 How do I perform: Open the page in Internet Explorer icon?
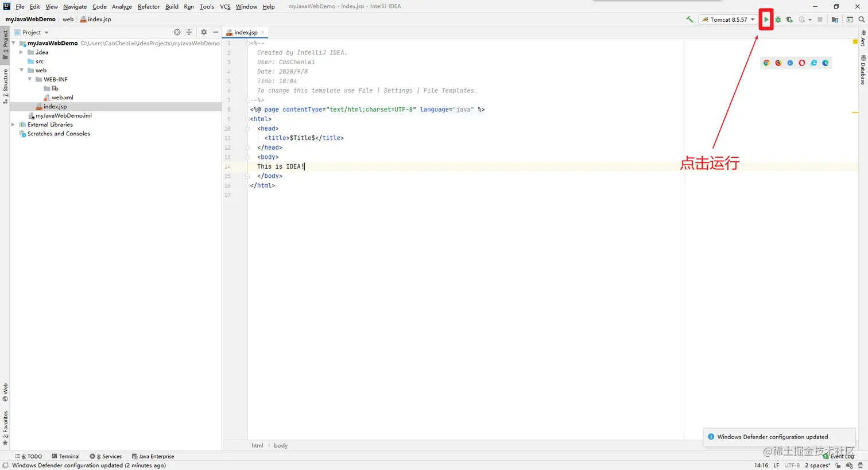(813, 63)
